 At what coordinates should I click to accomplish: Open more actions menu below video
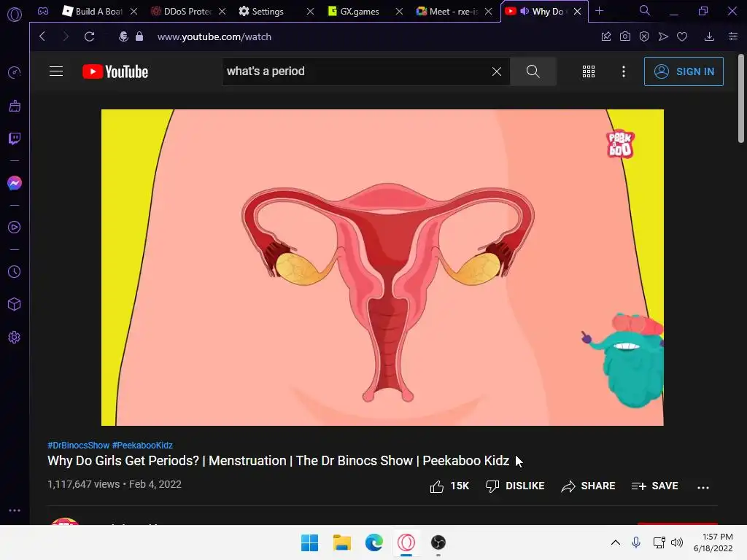coord(703,487)
